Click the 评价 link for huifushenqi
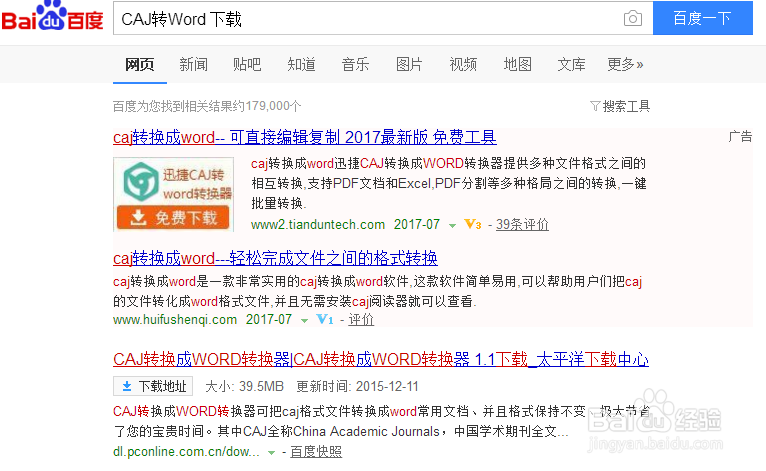766x471 pixels. [361, 320]
